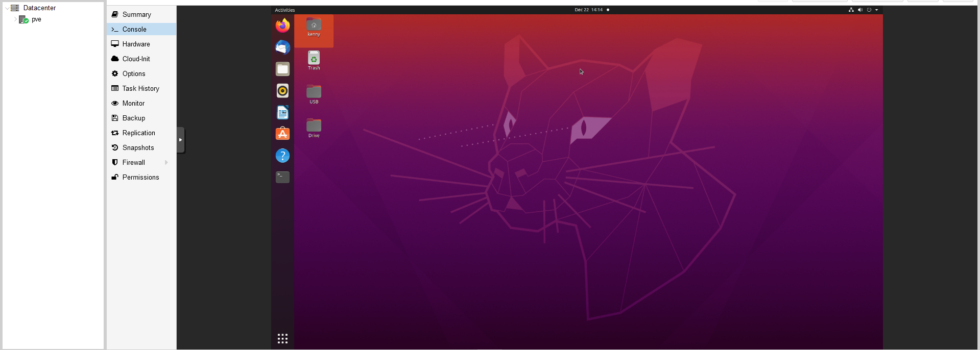This screenshot has width=980, height=350.
Task: Launch Thunderbird Mail from the dock
Action: (x=282, y=47)
